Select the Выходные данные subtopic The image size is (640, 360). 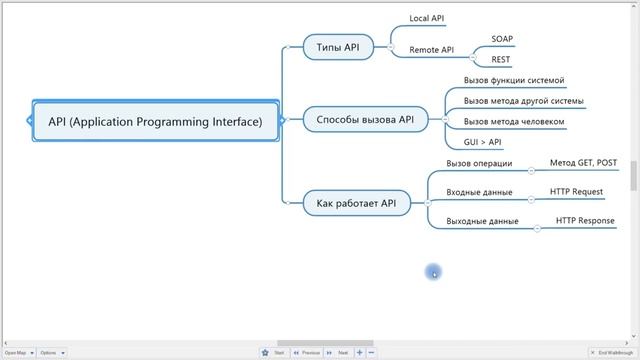point(482,221)
